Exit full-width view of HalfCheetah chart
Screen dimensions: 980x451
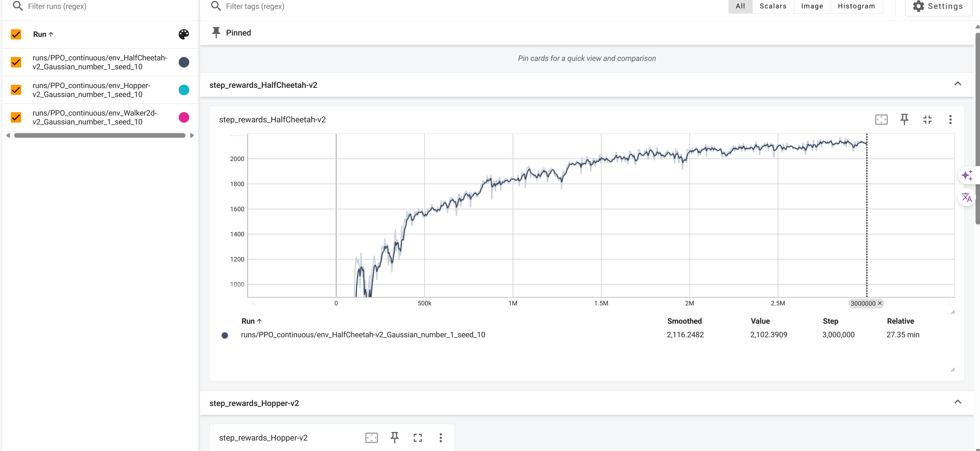coord(927,120)
